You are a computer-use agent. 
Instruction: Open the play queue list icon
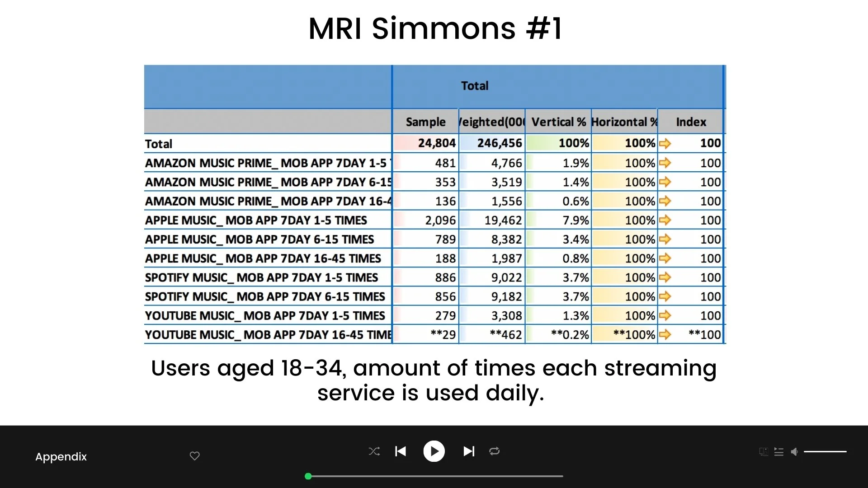[778, 451]
